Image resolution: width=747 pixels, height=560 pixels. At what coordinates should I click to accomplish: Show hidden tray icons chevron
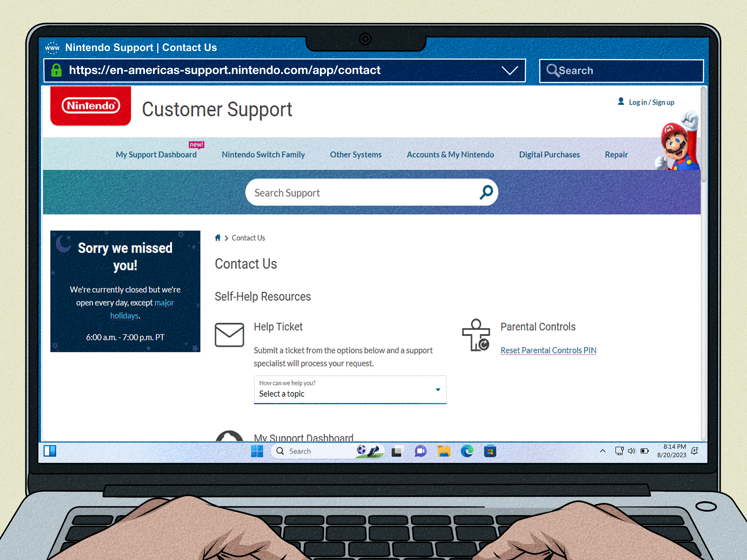click(x=603, y=451)
